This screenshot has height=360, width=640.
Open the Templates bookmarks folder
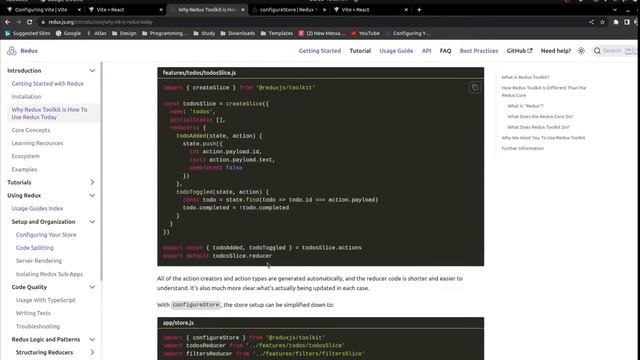[277, 33]
